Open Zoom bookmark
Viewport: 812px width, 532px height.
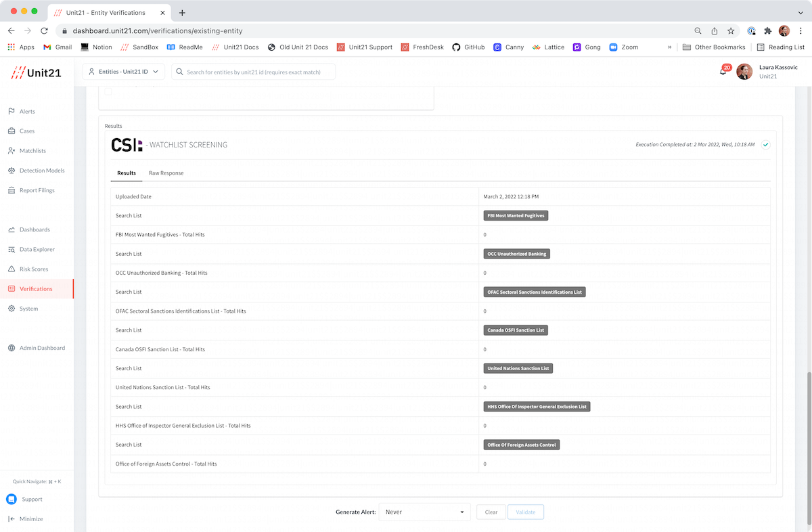click(x=623, y=47)
